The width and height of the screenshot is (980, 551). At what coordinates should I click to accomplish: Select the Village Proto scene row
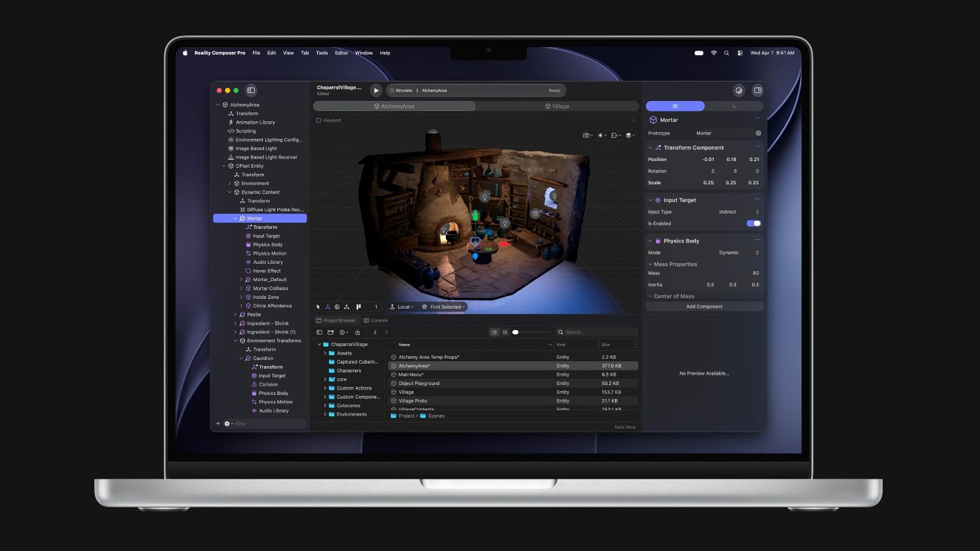(513, 401)
